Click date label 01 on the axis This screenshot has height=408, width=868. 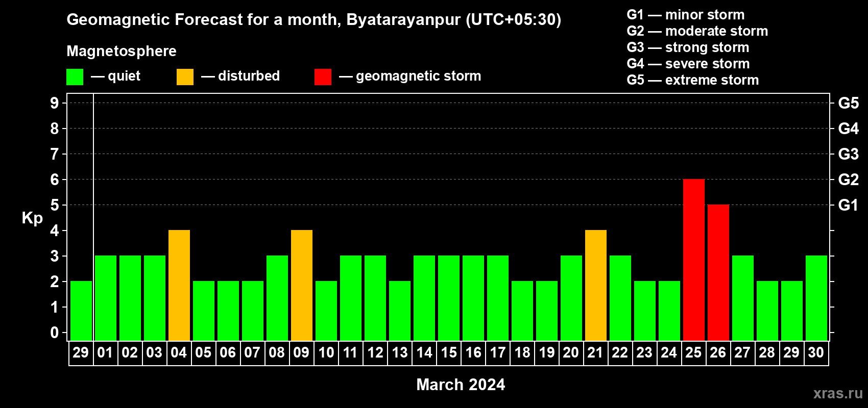click(x=105, y=352)
